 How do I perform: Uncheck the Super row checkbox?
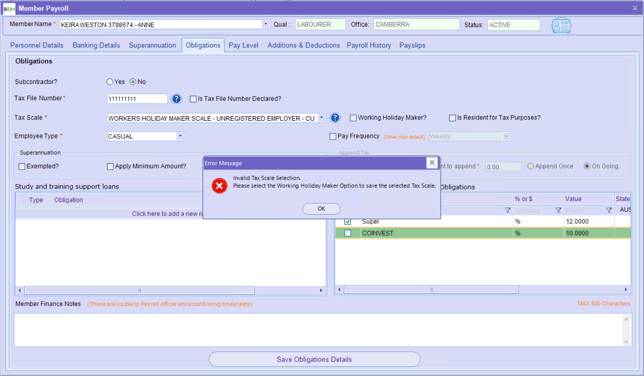(x=347, y=221)
